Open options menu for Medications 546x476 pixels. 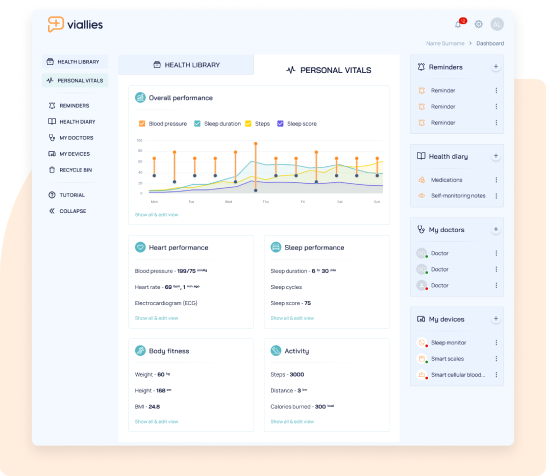coord(496,180)
